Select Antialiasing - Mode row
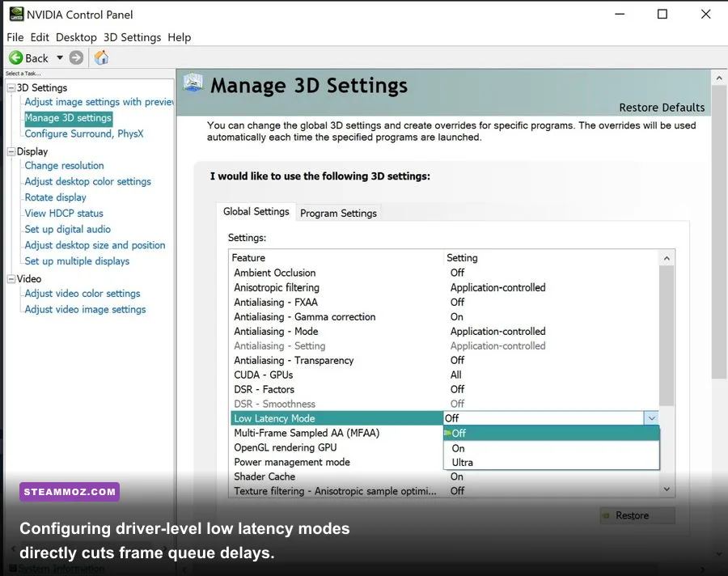Image resolution: width=728 pixels, height=576 pixels. point(444,331)
